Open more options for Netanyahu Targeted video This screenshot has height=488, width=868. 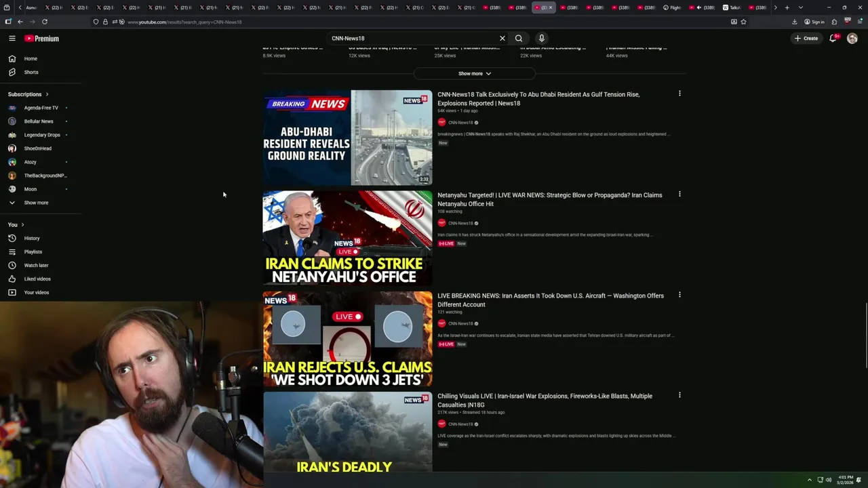(679, 195)
